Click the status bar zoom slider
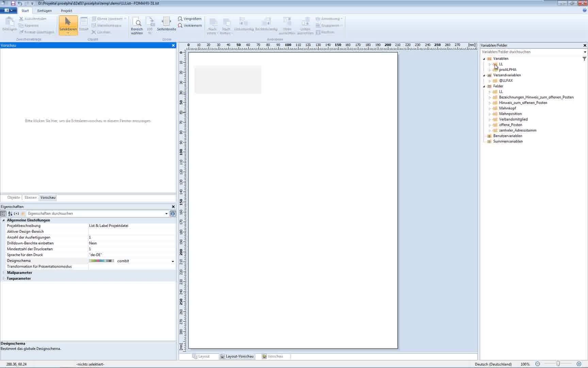 tap(558, 364)
